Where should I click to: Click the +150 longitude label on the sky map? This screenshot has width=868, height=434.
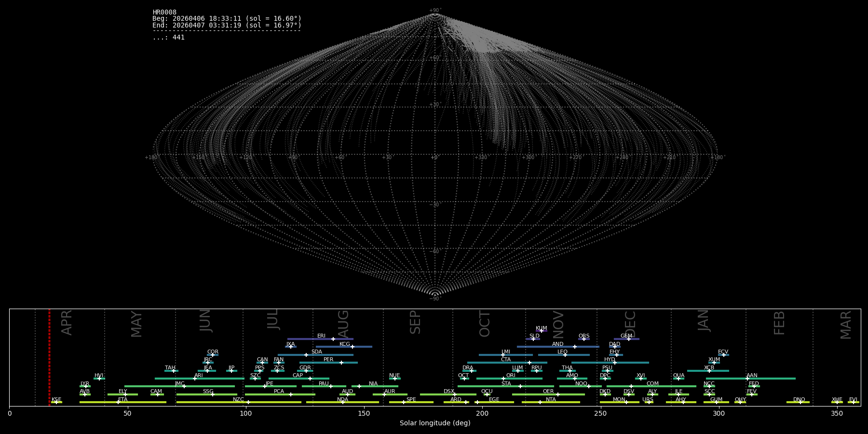[x=198, y=157]
